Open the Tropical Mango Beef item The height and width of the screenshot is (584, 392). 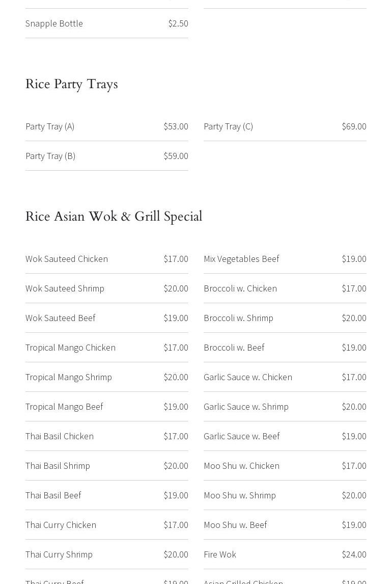click(x=64, y=407)
